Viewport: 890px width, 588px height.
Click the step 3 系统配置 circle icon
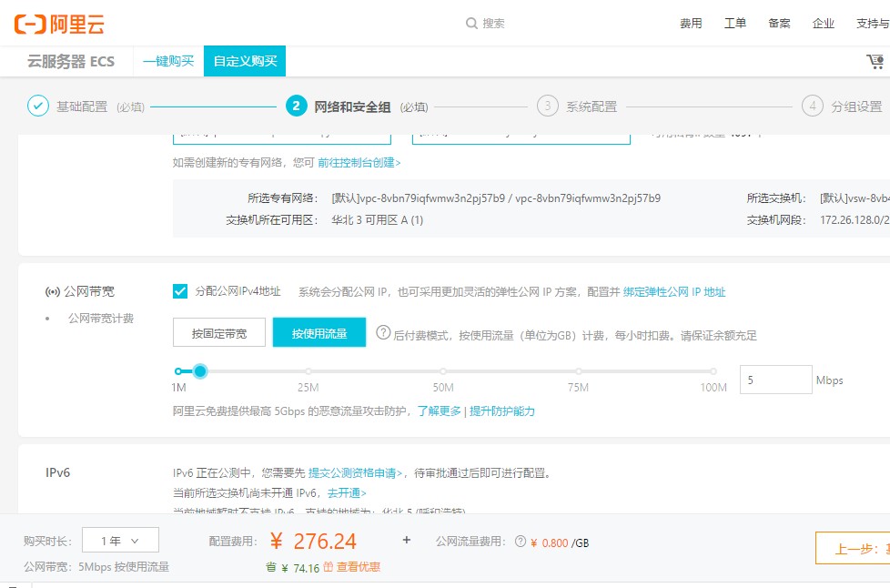547,106
